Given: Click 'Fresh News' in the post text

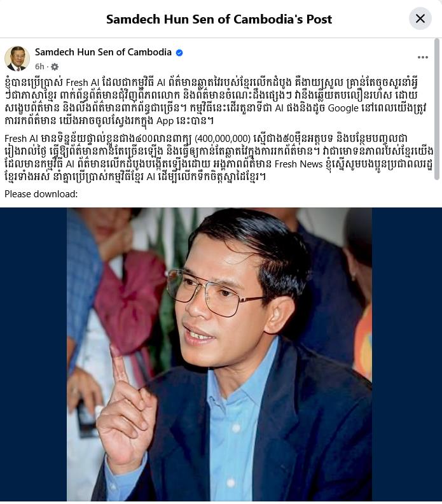Looking at the screenshot, I should point(298,164).
